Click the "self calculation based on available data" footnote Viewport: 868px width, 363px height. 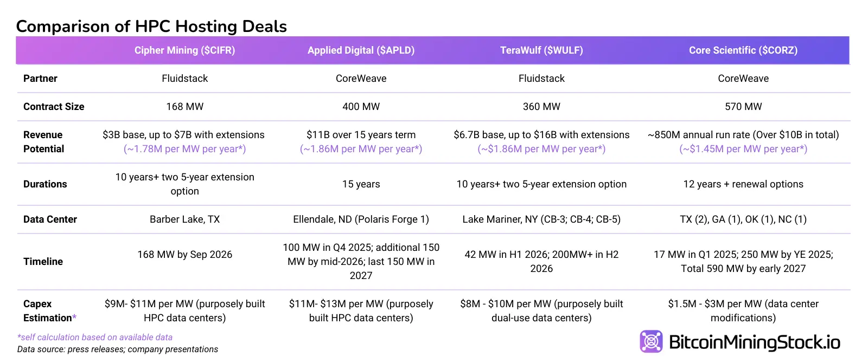click(x=95, y=337)
